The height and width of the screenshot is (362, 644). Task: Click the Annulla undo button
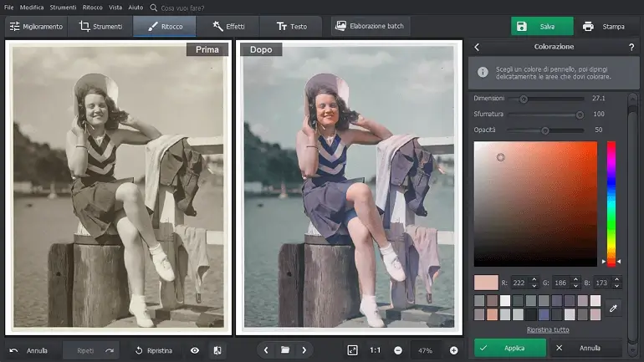pos(28,350)
